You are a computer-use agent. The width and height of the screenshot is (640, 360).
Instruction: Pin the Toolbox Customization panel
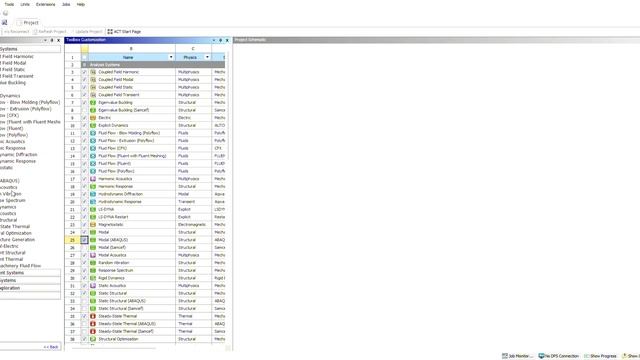[220, 40]
